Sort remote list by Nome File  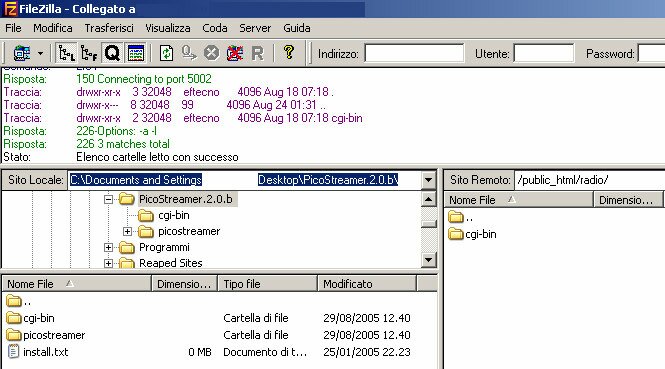pyautogui.click(x=518, y=200)
